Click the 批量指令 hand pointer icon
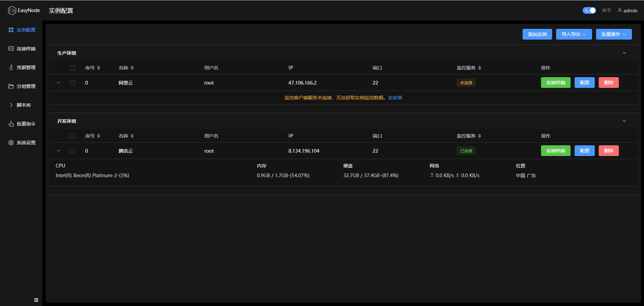 click(x=11, y=124)
